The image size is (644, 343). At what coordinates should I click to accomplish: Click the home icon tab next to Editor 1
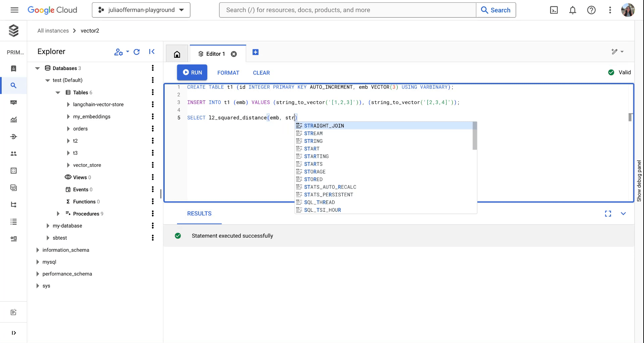(x=177, y=53)
